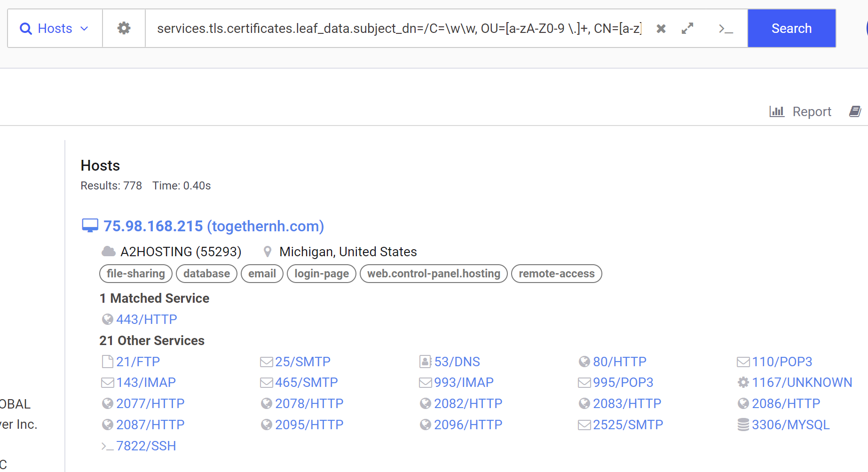
Task: Open the command-line prompt icon in search bar
Action: [726, 29]
